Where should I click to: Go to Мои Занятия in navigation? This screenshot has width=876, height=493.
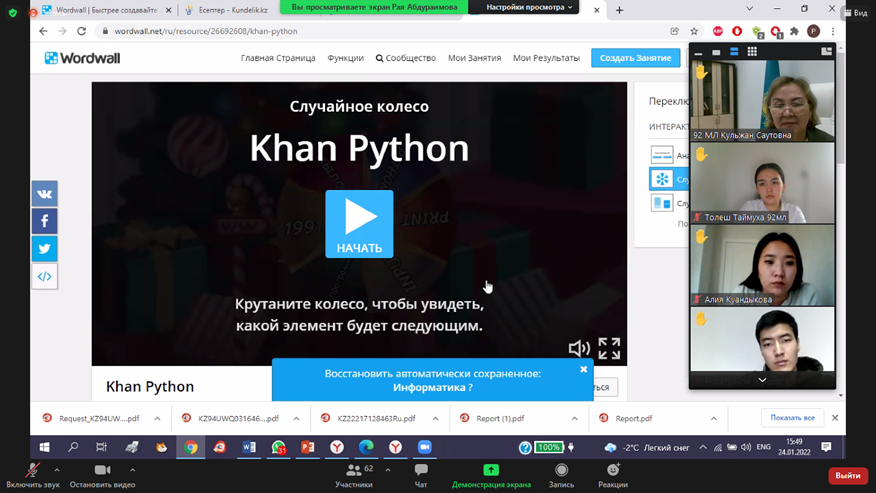(474, 58)
